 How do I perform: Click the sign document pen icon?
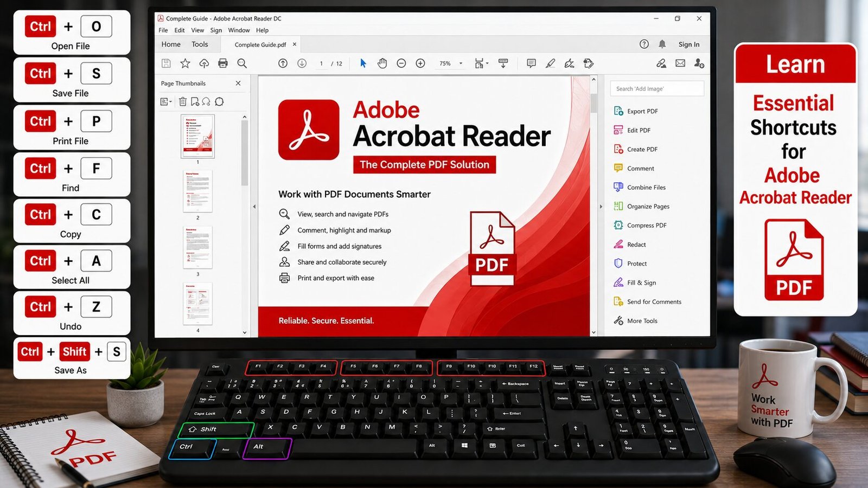click(x=569, y=63)
